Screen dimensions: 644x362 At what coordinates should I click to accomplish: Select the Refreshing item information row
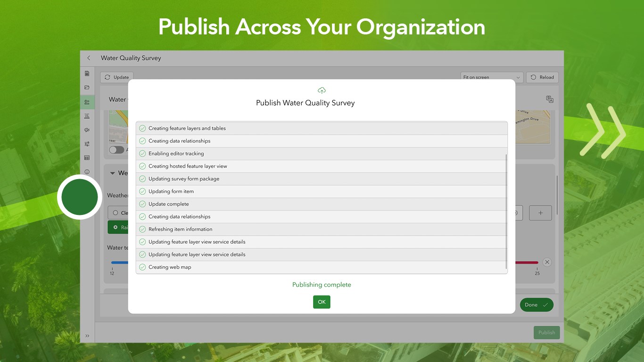pyautogui.click(x=322, y=230)
